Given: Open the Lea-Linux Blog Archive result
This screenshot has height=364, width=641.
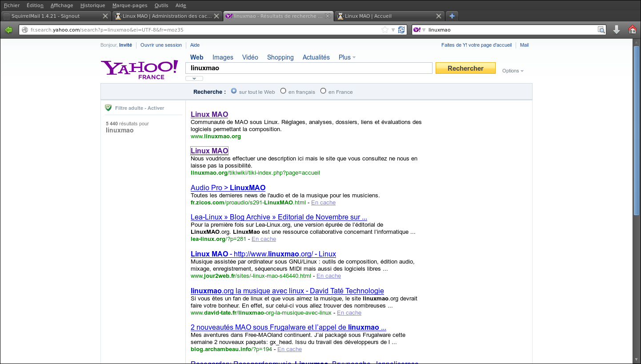Looking at the screenshot, I should [279, 217].
